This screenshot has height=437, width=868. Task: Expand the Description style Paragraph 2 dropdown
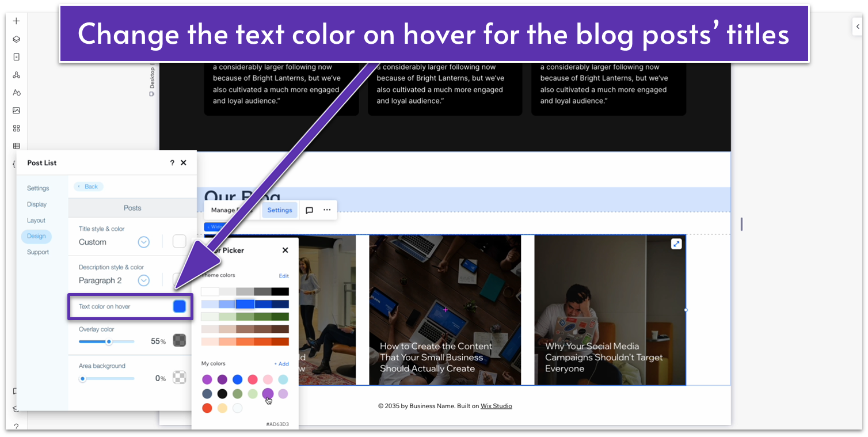(x=144, y=281)
